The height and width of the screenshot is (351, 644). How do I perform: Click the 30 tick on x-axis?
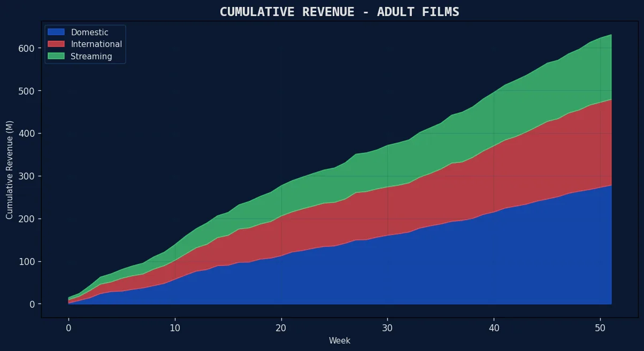(388, 327)
